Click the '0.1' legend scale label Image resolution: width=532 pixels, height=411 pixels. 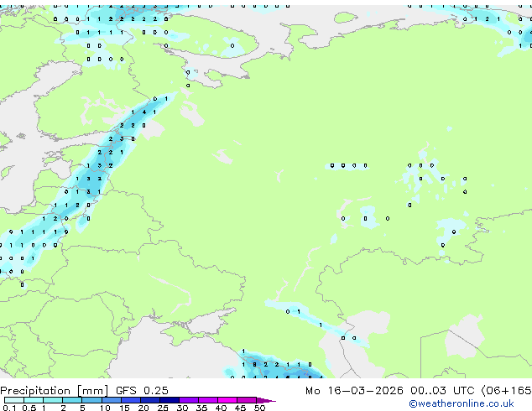[9, 408]
